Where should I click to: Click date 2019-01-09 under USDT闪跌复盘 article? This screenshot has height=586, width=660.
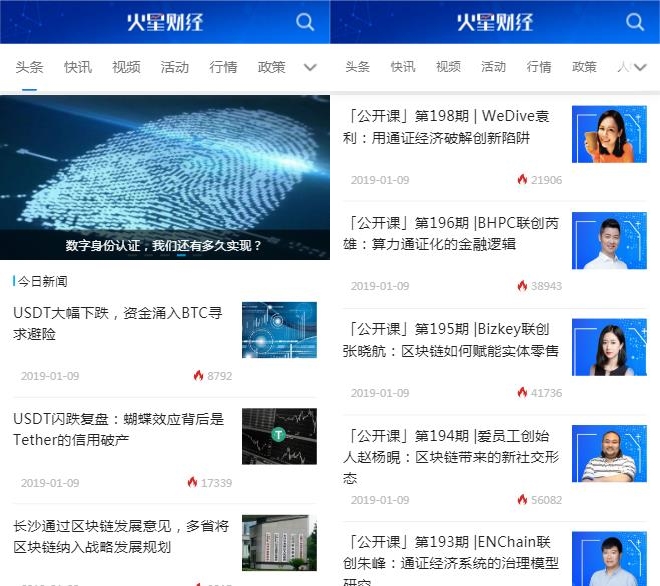click(x=50, y=482)
